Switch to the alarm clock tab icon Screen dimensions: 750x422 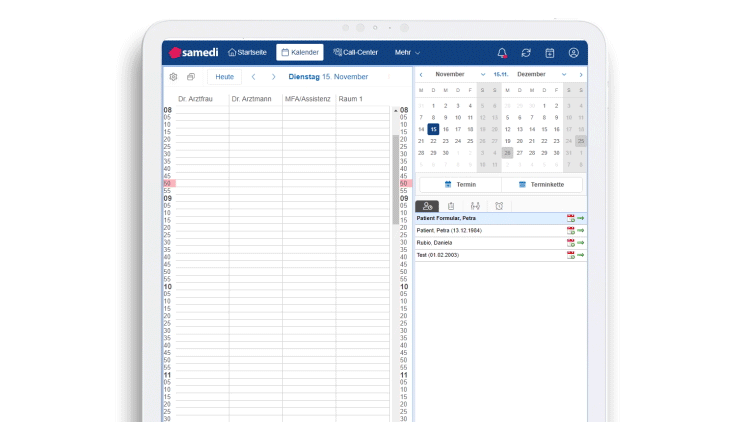(x=499, y=206)
